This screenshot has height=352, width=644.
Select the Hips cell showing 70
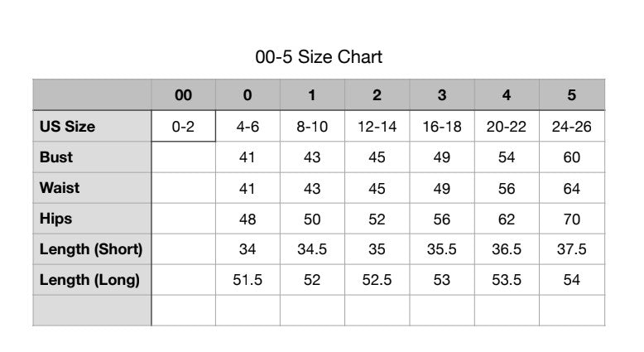[572, 219]
